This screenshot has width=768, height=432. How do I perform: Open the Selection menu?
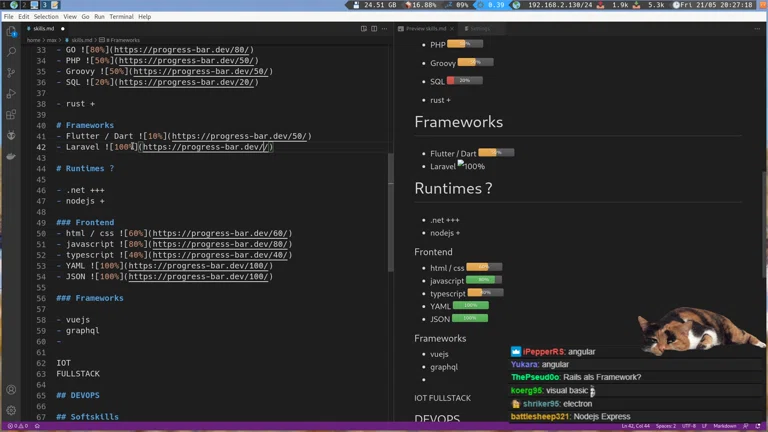[46, 17]
